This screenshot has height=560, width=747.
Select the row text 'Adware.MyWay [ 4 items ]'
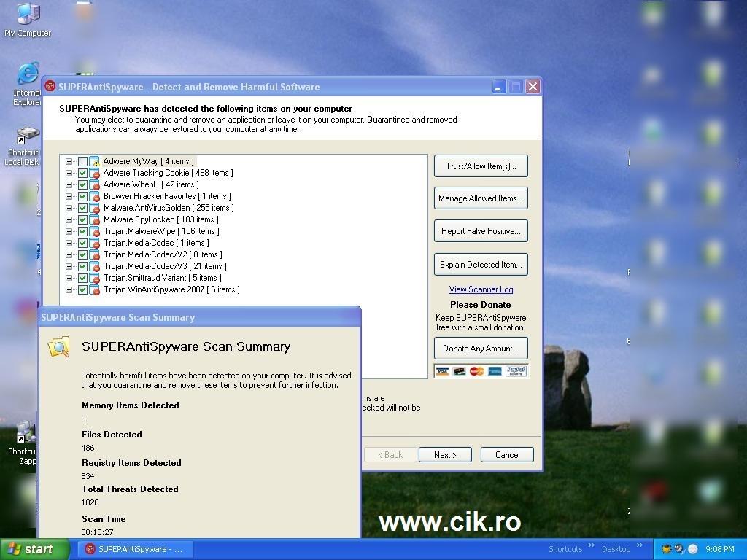(149, 161)
